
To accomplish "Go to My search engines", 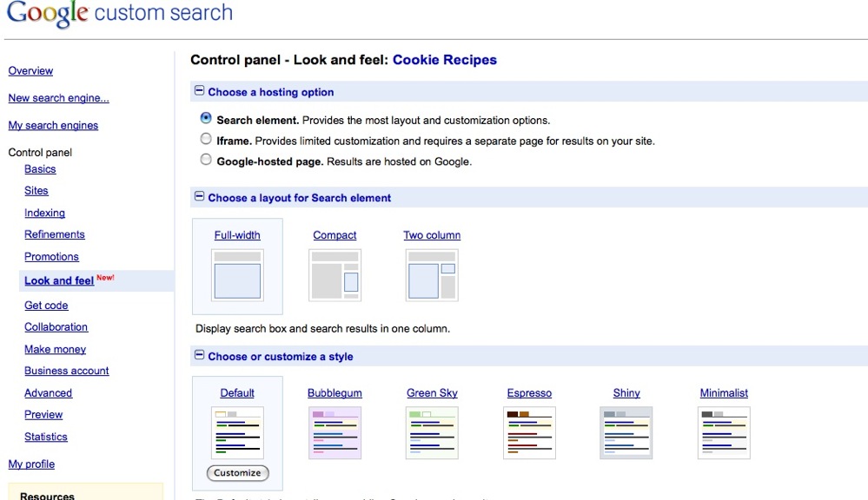I will 53,126.
